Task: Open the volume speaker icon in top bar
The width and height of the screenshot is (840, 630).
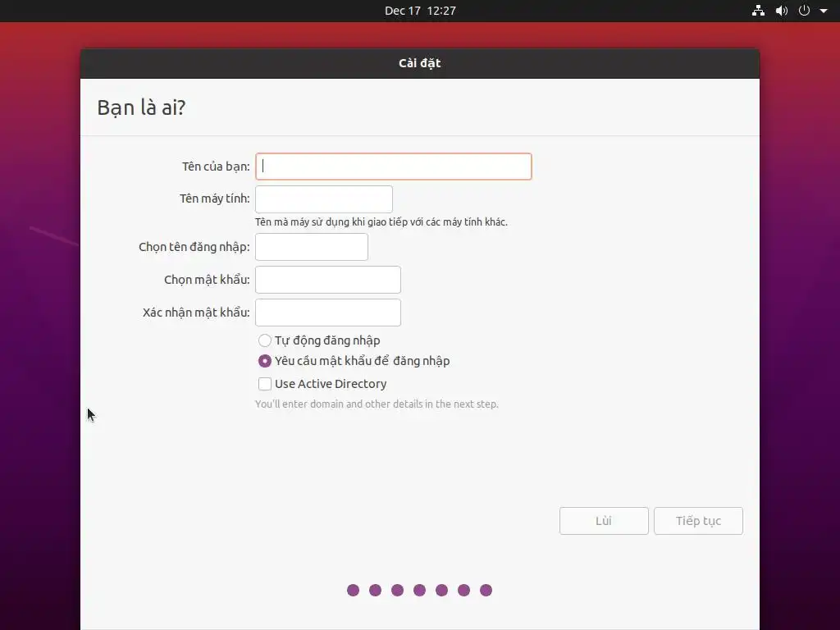Action: coord(782,11)
